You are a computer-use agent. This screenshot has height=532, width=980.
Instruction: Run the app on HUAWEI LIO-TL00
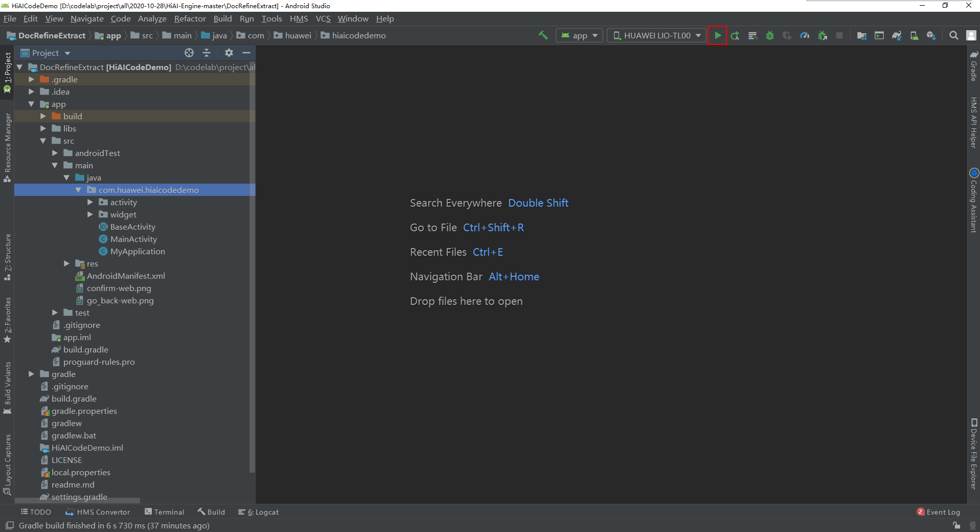[717, 35]
